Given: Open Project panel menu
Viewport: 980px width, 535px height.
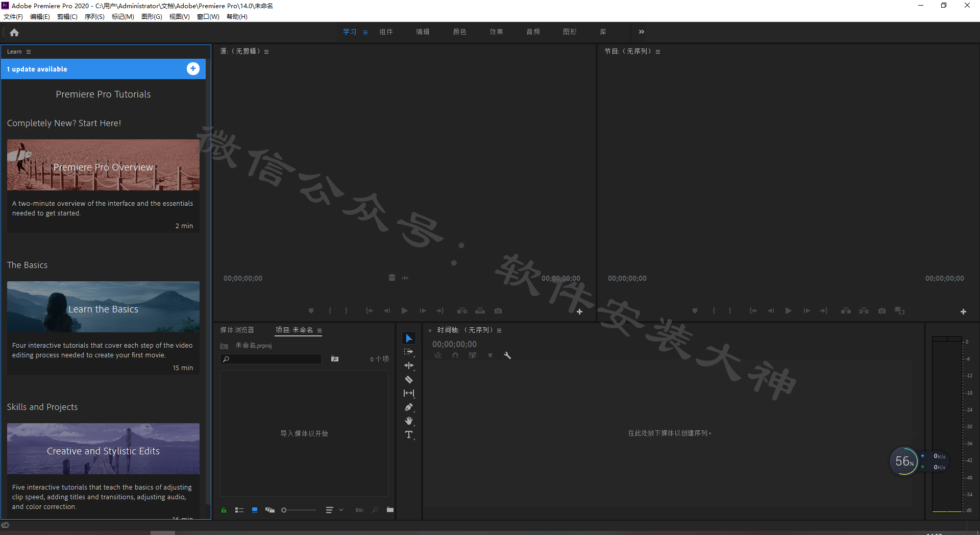Looking at the screenshot, I should coord(320,330).
